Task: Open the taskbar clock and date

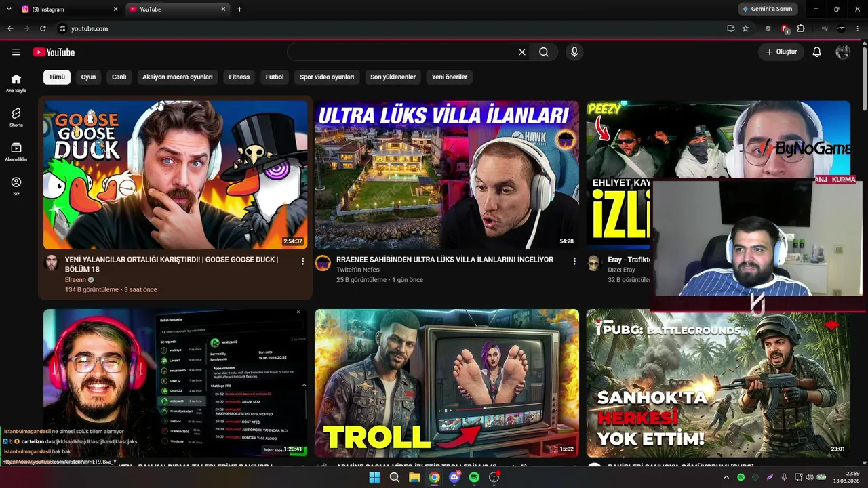Action: pyautogui.click(x=848, y=477)
